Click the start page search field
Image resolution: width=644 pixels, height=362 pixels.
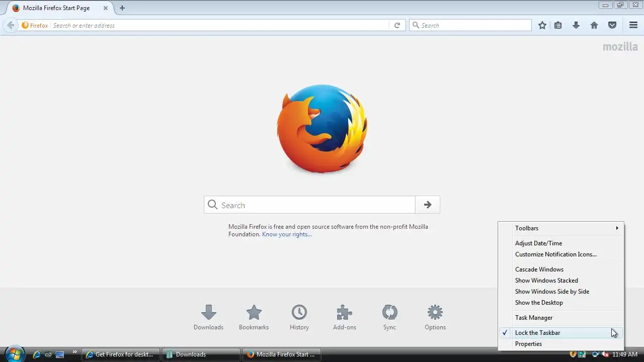(x=309, y=205)
